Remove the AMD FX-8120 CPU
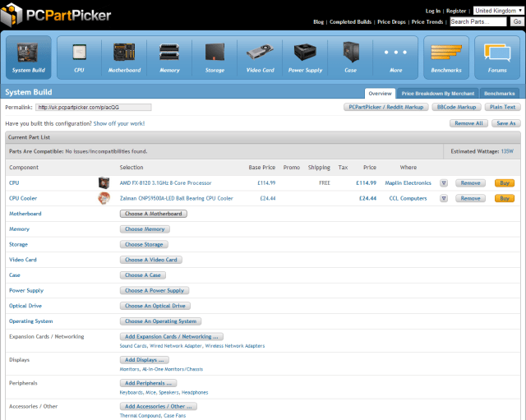The image size is (526, 420). 470,183
